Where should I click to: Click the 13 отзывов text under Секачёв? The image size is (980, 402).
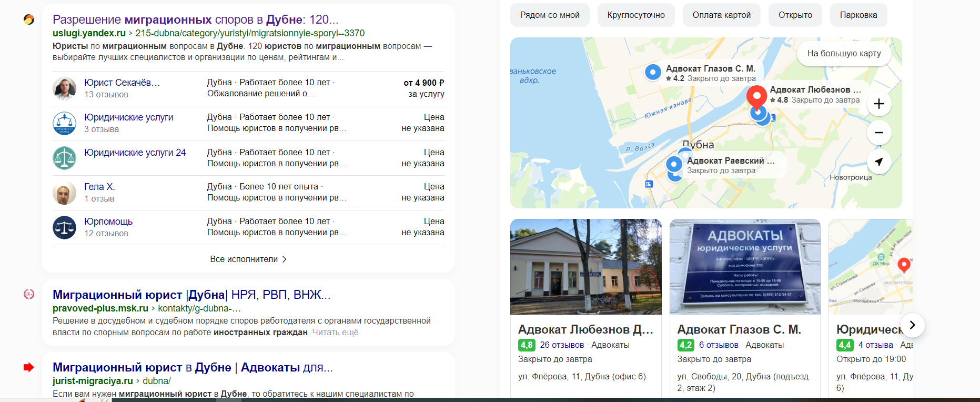[106, 95]
